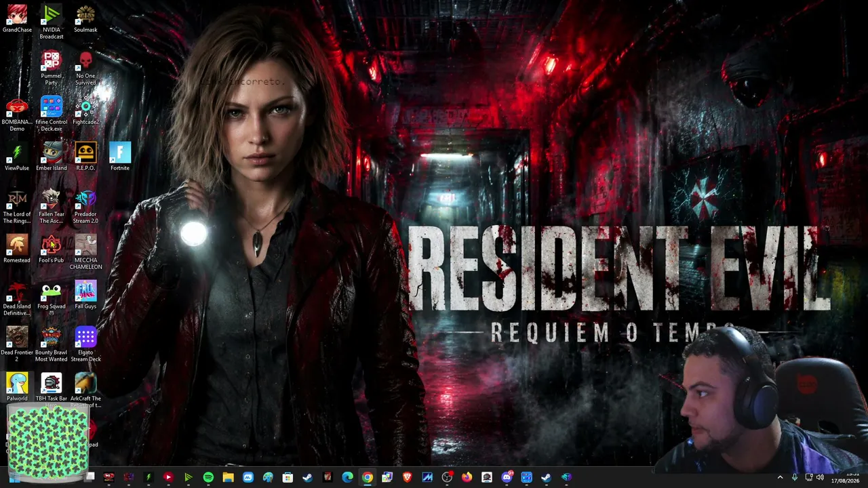Open the network tray icon

[808, 477]
